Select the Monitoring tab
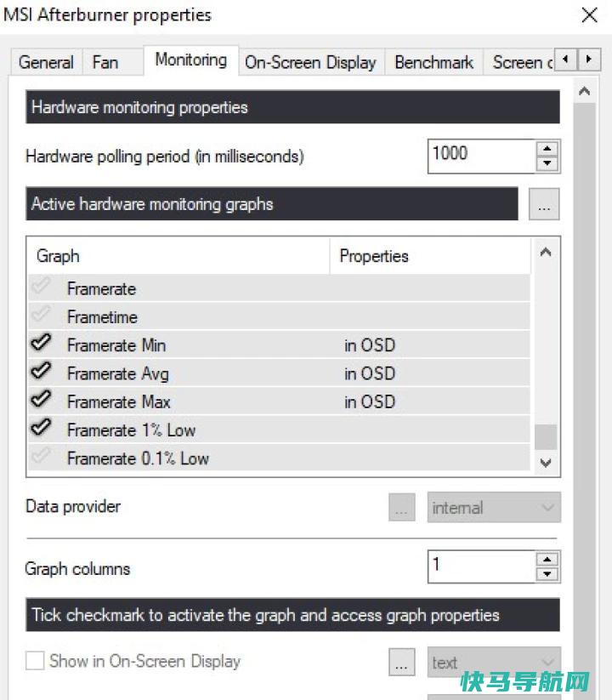The image size is (612, 700). pyautogui.click(x=191, y=60)
